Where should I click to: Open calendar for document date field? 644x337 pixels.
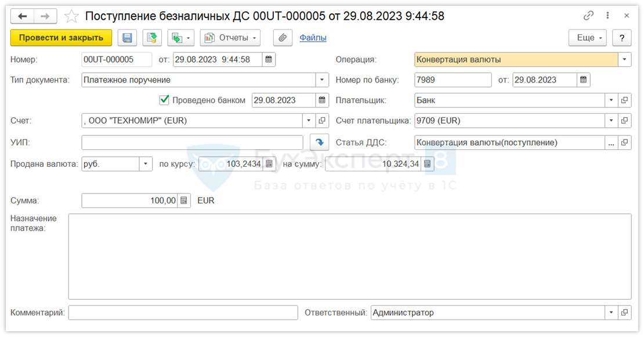pyautogui.click(x=269, y=59)
